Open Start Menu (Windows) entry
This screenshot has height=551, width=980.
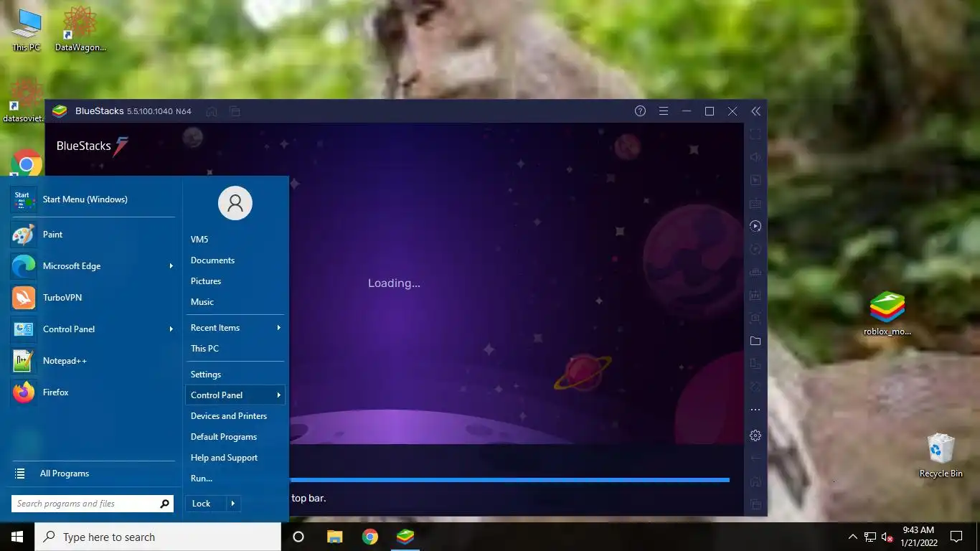click(x=93, y=199)
